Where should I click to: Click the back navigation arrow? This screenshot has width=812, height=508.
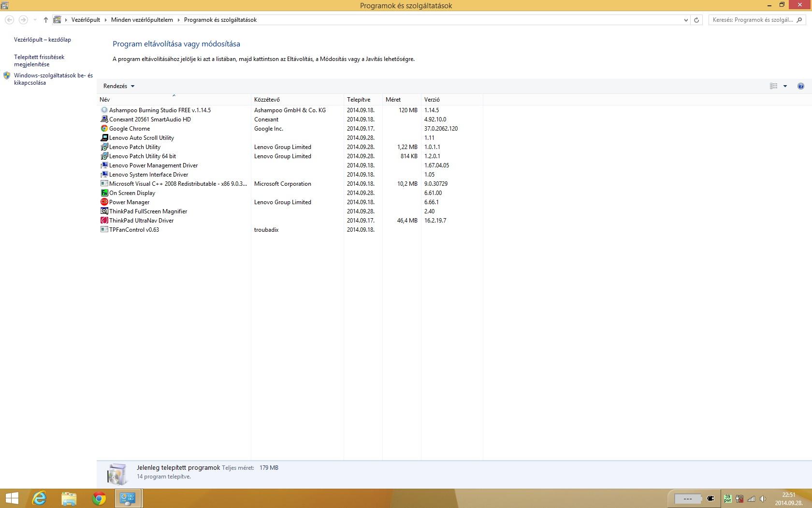click(9, 20)
